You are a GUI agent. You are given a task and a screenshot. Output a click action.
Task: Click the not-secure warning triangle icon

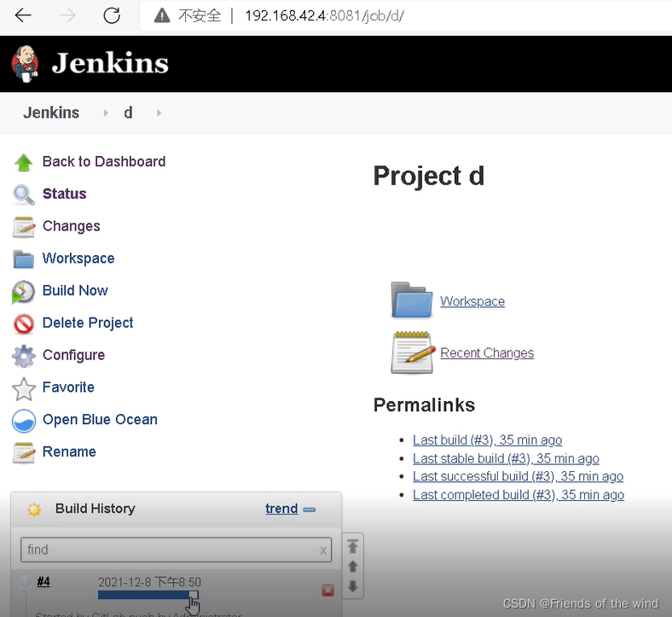point(162,15)
